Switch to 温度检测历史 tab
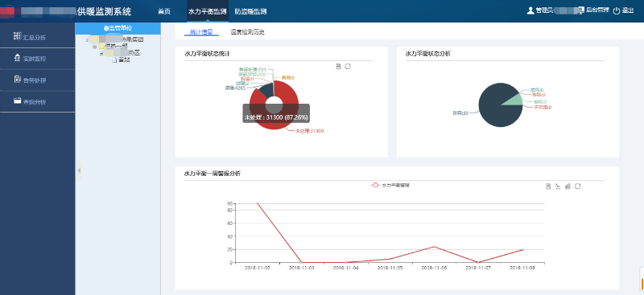This screenshot has height=295, width=644. point(247,32)
